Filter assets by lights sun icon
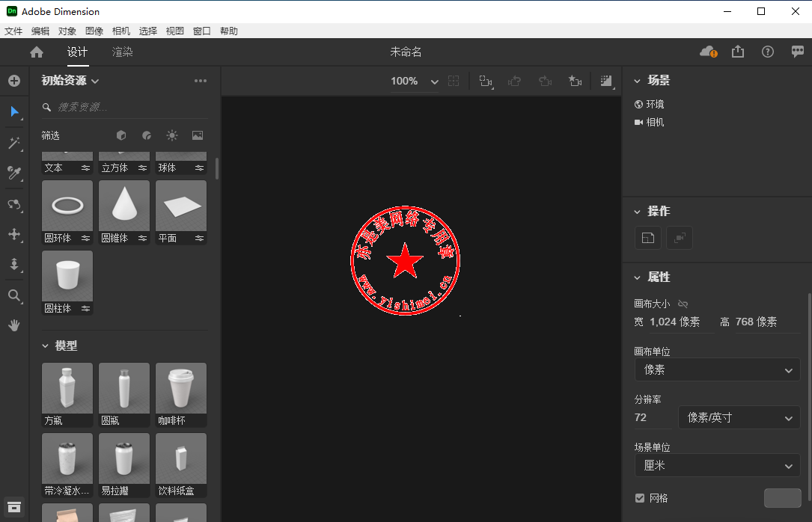 172,135
